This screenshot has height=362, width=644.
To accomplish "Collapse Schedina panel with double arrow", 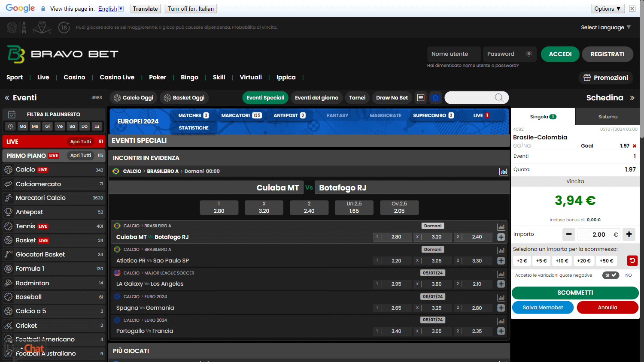I will point(632,98).
